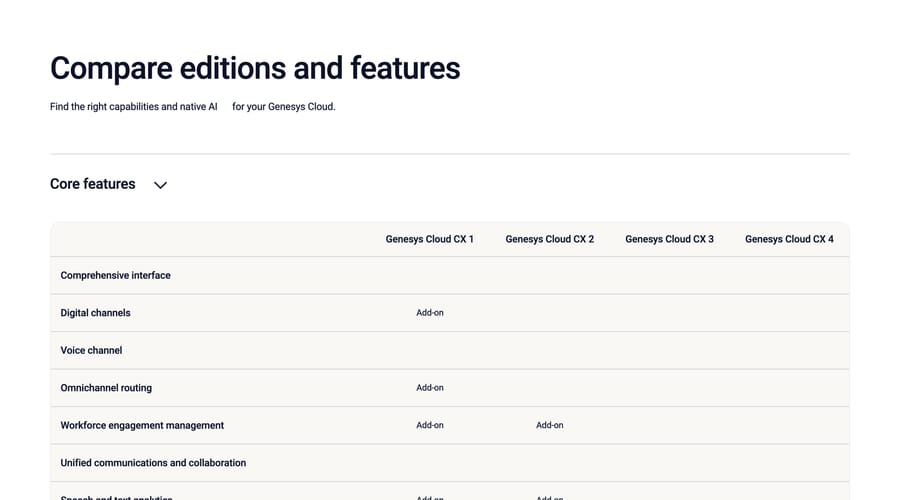
Task: Select the Genesys Cloud CX 4 column header
Action: (789, 239)
